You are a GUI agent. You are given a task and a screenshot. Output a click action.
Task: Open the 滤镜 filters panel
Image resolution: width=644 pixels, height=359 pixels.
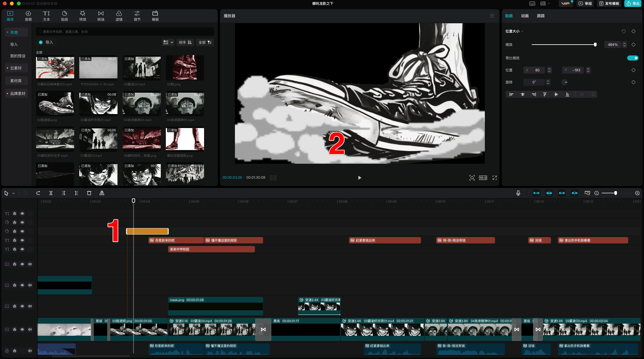tap(119, 16)
